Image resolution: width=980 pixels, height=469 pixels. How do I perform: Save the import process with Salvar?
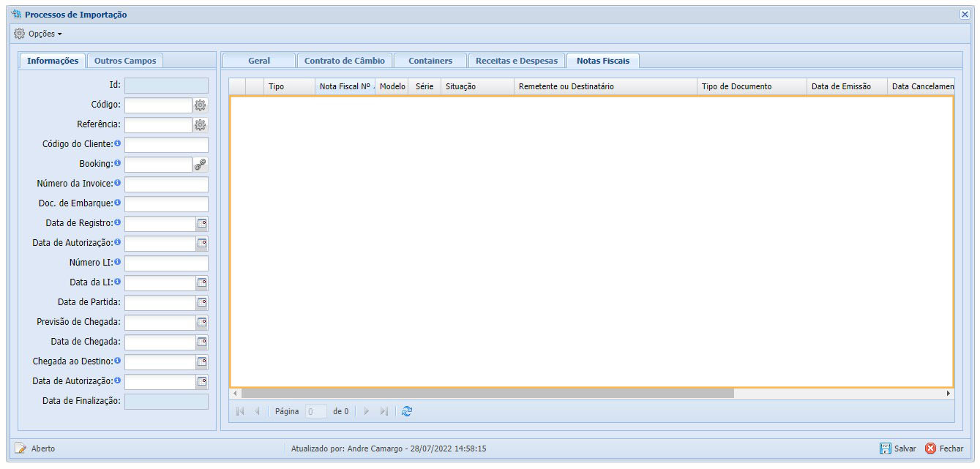click(x=898, y=449)
